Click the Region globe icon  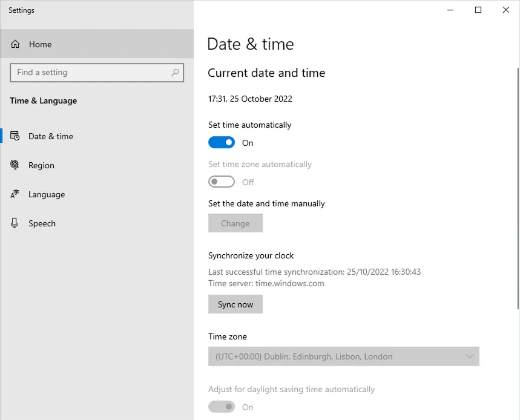click(x=15, y=165)
